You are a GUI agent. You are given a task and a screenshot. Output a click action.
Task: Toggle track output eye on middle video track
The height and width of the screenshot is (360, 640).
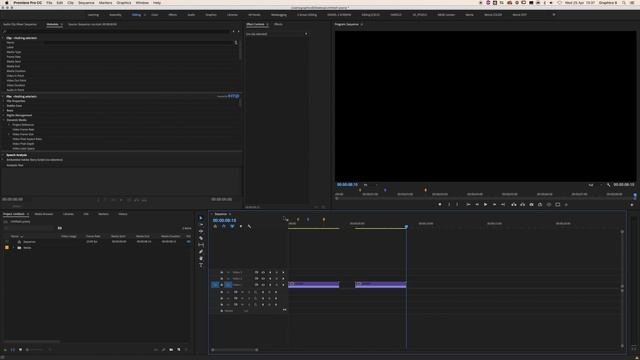tap(263, 278)
